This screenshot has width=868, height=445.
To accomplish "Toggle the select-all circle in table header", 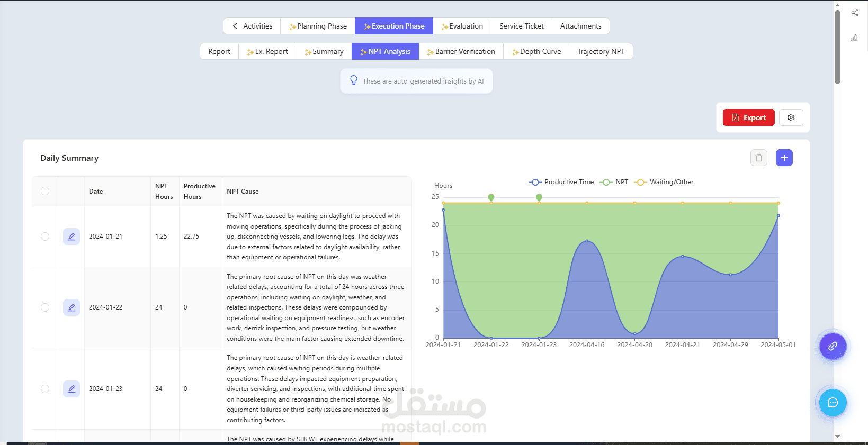I will 45,191.
